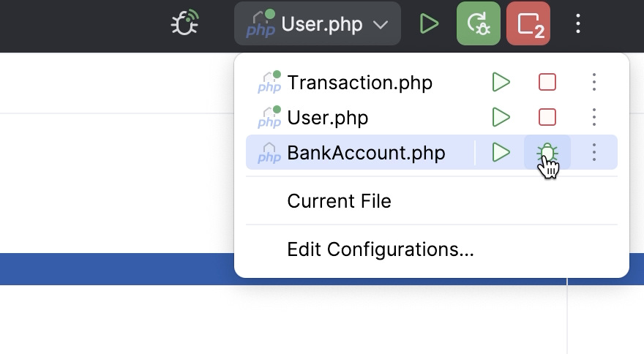This screenshot has height=354, width=644.
Task: Open the User.php run configuration dropdown
Action: coord(318,24)
